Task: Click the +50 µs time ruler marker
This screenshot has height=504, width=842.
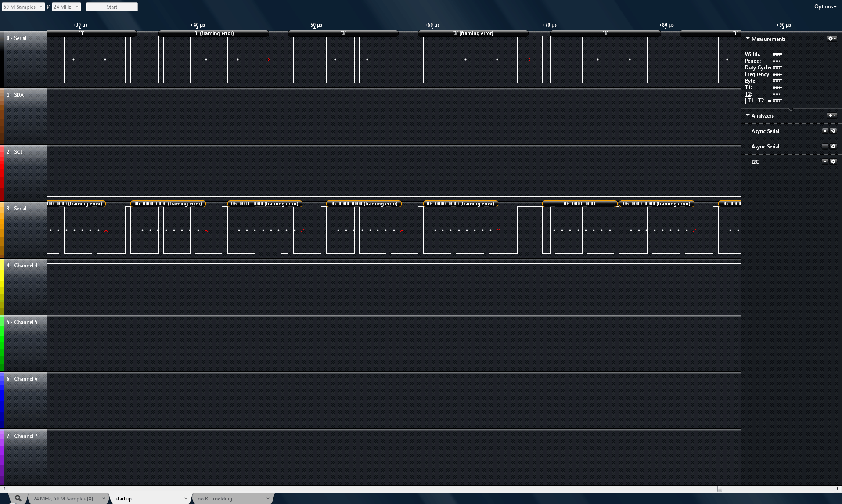Action: [315, 25]
